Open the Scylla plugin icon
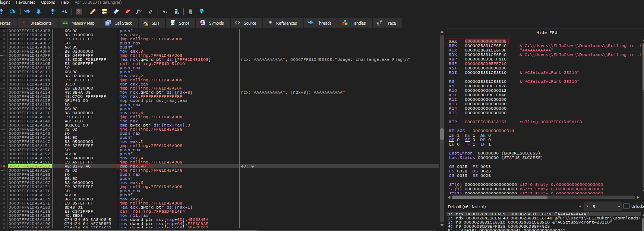Screen dimensions: 644x231 click(78, 12)
